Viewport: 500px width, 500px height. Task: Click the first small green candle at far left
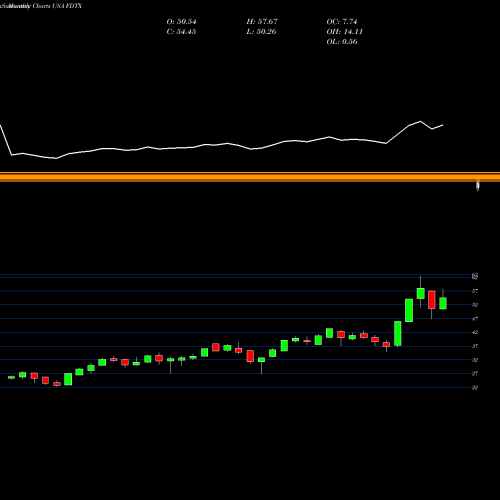[11, 377]
